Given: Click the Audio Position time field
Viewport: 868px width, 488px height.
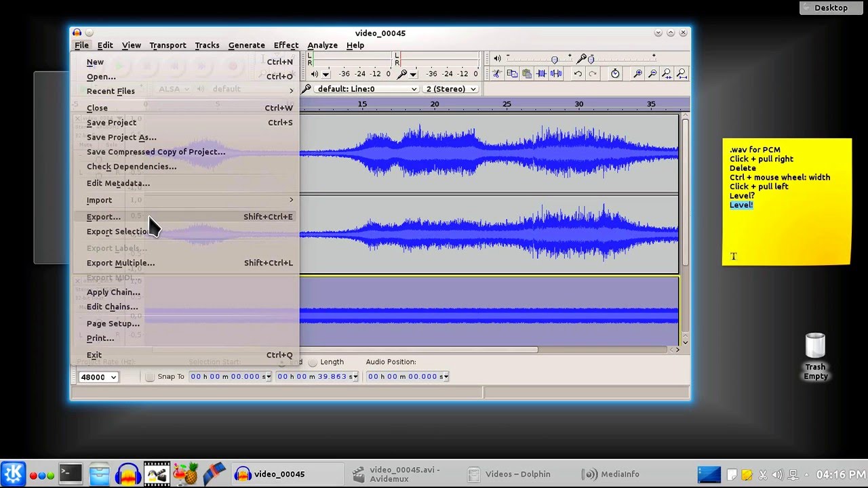Looking at the screenshot, I should click(x=408, y=376).
